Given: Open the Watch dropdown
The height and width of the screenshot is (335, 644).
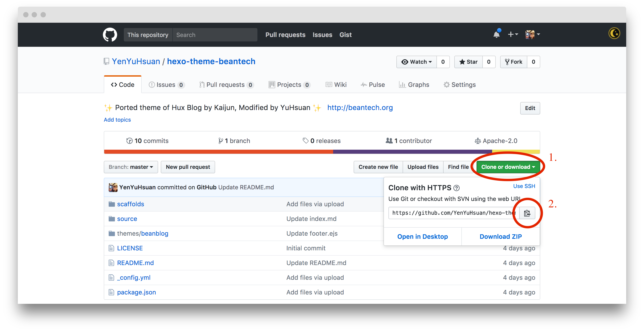Looking at the screenshot, I should (416, 62).
